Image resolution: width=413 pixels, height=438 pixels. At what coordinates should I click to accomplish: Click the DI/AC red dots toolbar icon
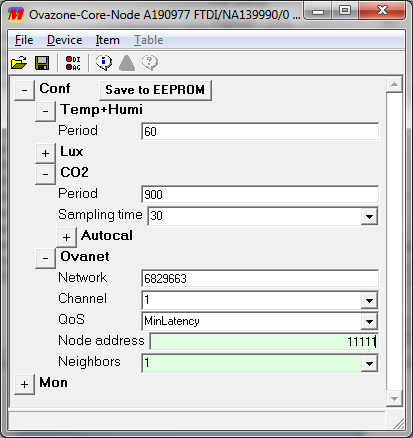click(x=73, y=63)
